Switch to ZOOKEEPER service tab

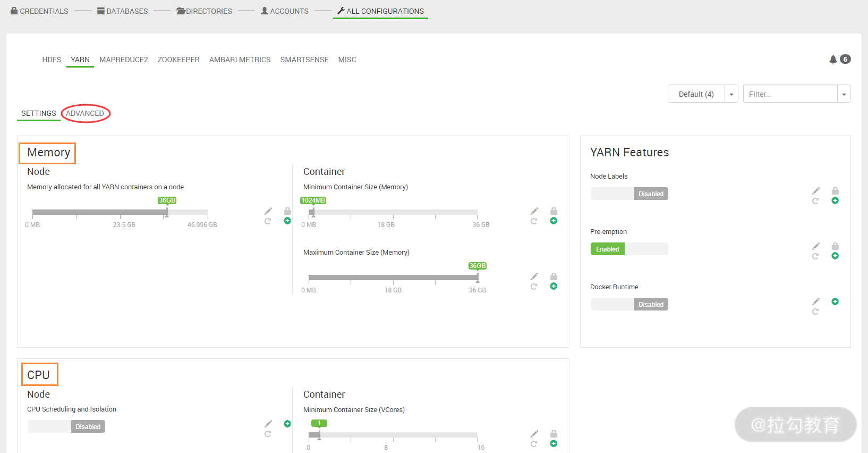coord(178,60)
